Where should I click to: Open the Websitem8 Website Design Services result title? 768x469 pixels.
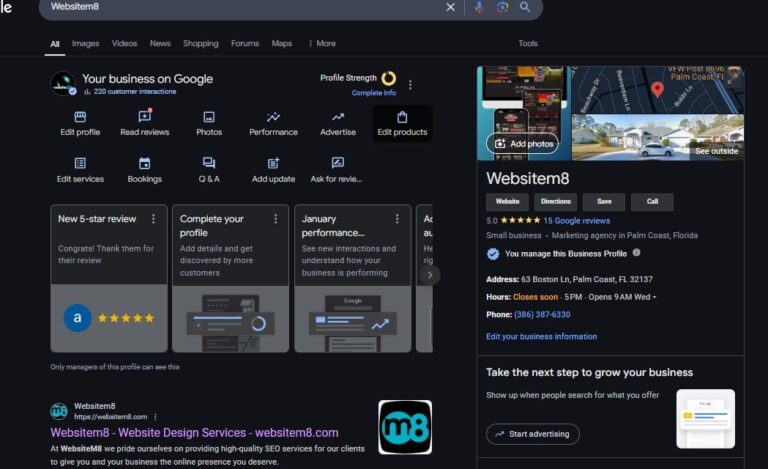coord(194,433)
